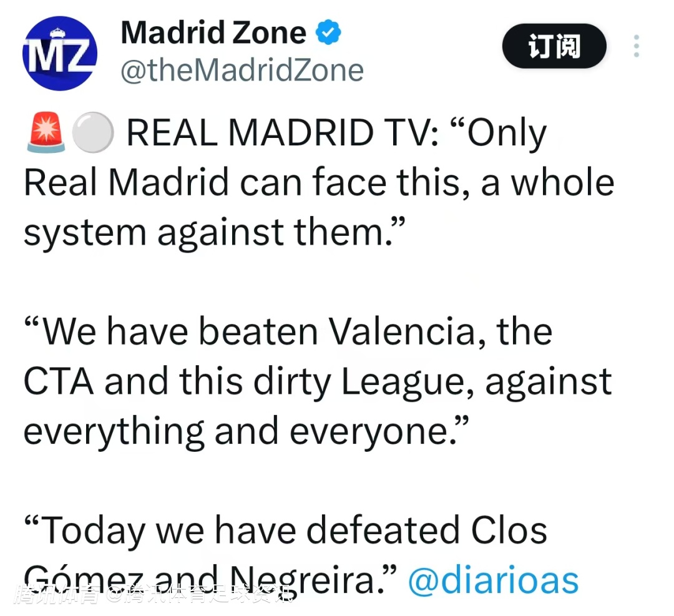This screenshot has height=616, width=674.
Task: Click the line "system against them."
Action: (216, 232)
